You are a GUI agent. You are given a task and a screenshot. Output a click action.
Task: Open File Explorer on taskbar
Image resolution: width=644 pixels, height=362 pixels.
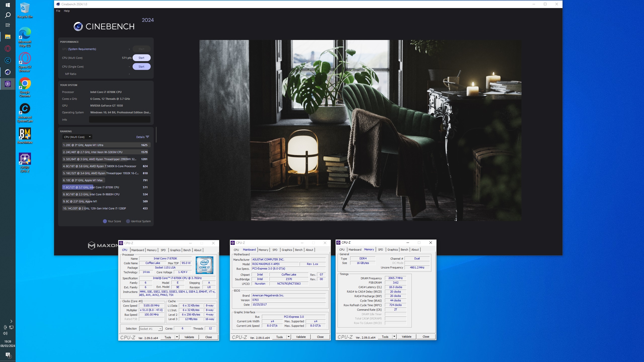pyautogui.click(x=8, y=37)
